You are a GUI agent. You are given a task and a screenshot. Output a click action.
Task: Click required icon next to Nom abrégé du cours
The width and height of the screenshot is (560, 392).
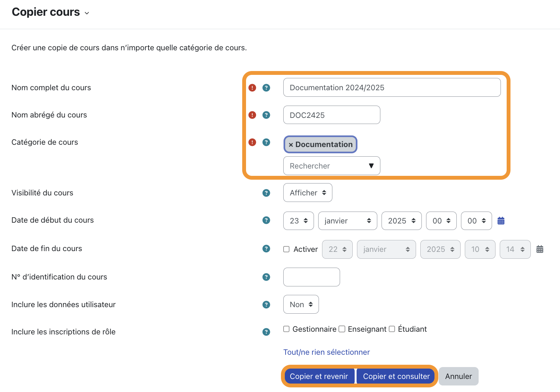click(x=252, y=115)
